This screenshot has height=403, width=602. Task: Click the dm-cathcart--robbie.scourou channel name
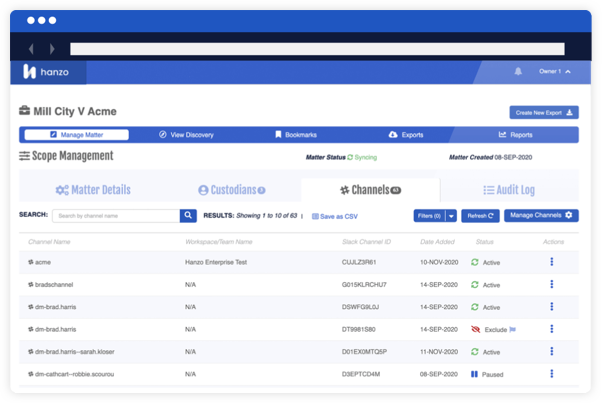(74, 374)
